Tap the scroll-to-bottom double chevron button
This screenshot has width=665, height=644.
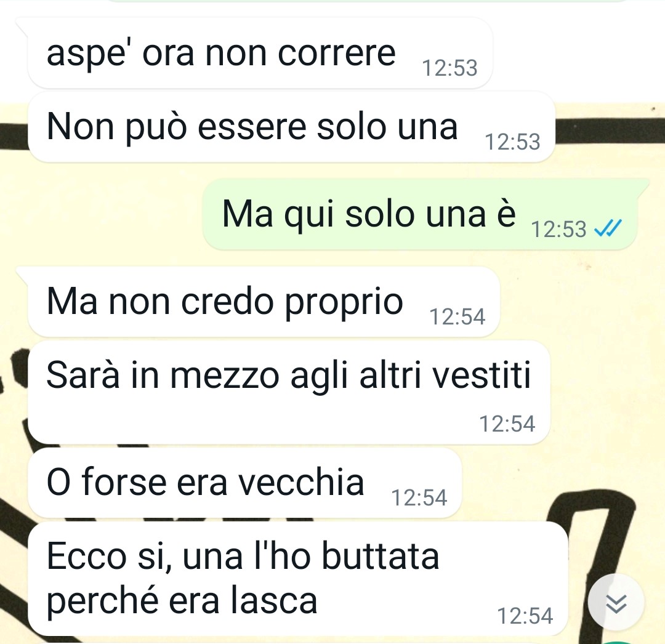pos(616,602)
